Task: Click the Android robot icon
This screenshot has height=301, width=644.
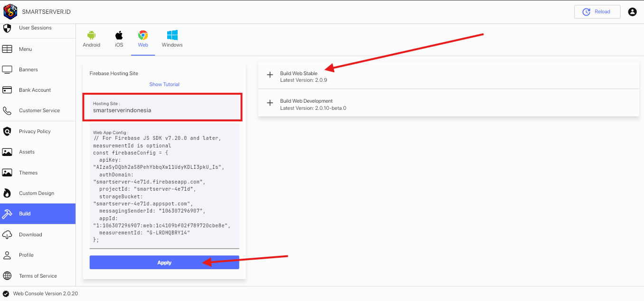Action: point(92,35)
